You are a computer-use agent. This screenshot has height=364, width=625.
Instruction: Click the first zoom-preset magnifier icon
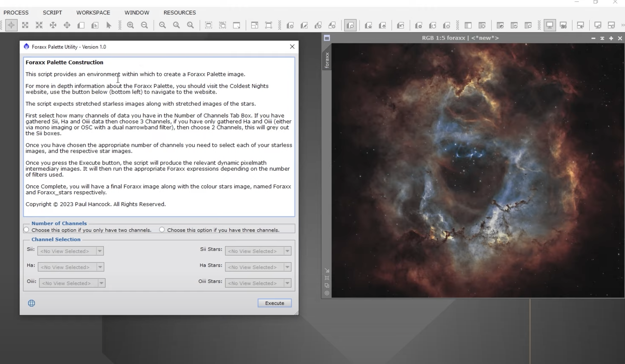tap(162, 25)
